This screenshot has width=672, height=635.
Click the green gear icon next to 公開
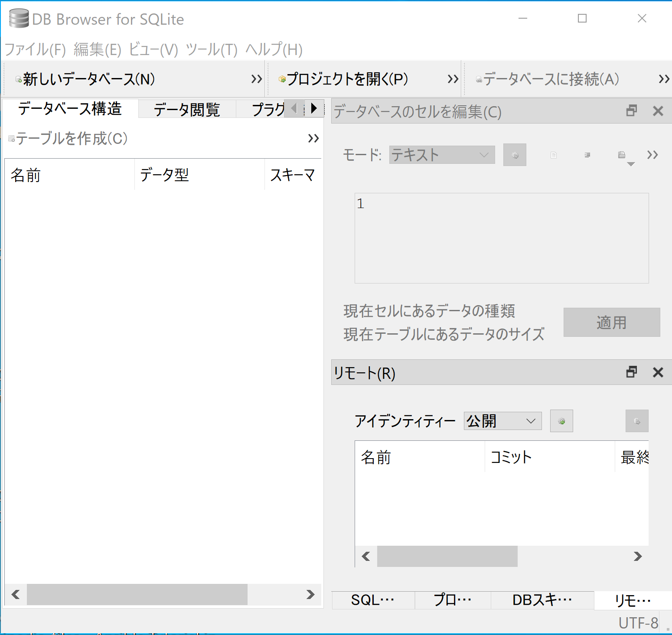561,421
